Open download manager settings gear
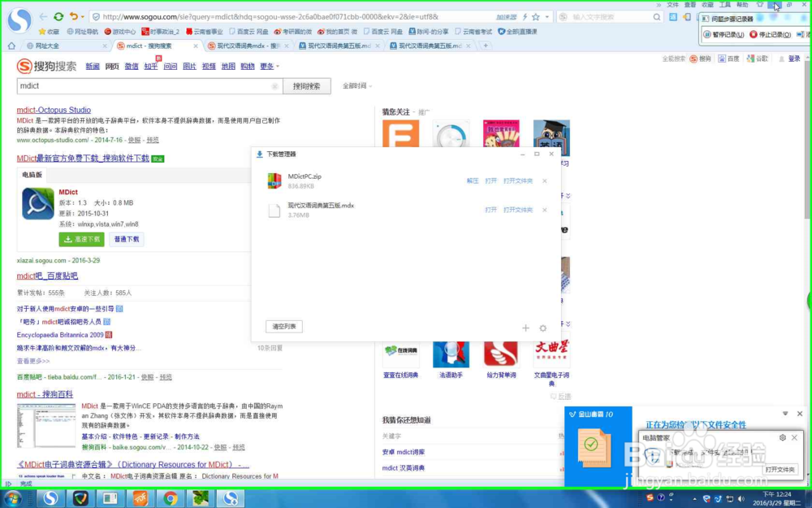The height and width of the screenshot is (508, 812). click(x=542, y=328)
